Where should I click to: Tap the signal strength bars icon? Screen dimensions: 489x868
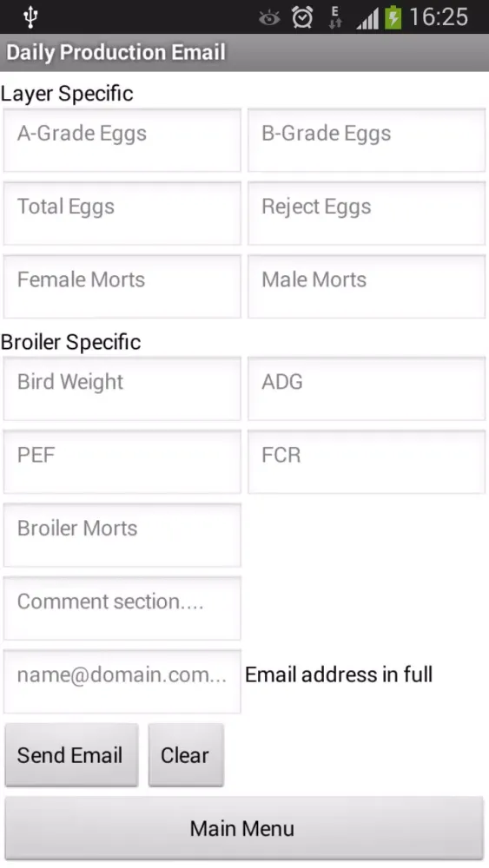[367, 19]
